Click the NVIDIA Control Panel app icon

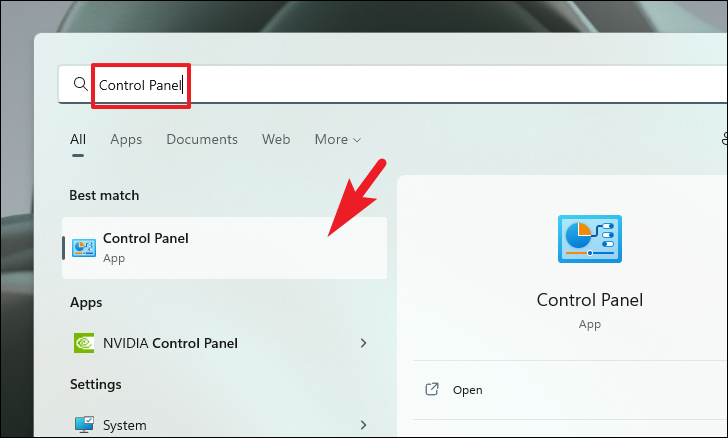click(84, 343)
